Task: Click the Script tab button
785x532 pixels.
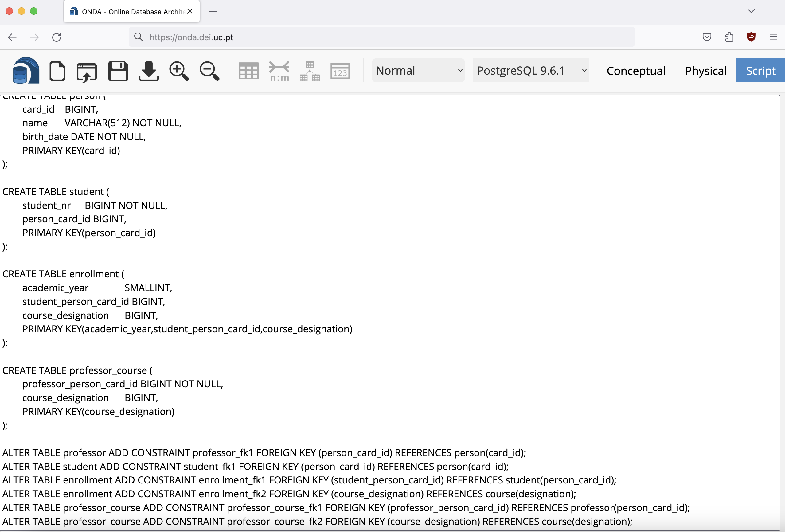Action: coord(760,71)
